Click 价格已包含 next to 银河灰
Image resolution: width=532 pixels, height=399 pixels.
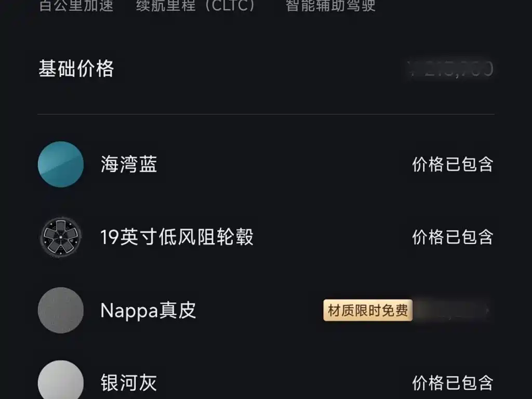[453, 383]
